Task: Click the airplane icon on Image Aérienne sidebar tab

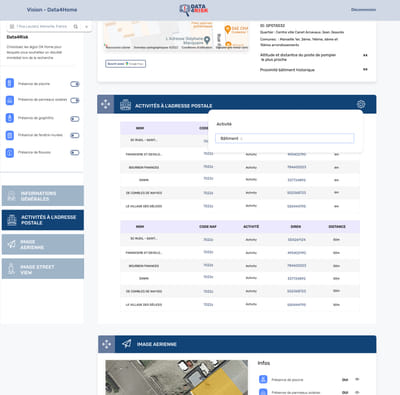Action: point(12,244)
